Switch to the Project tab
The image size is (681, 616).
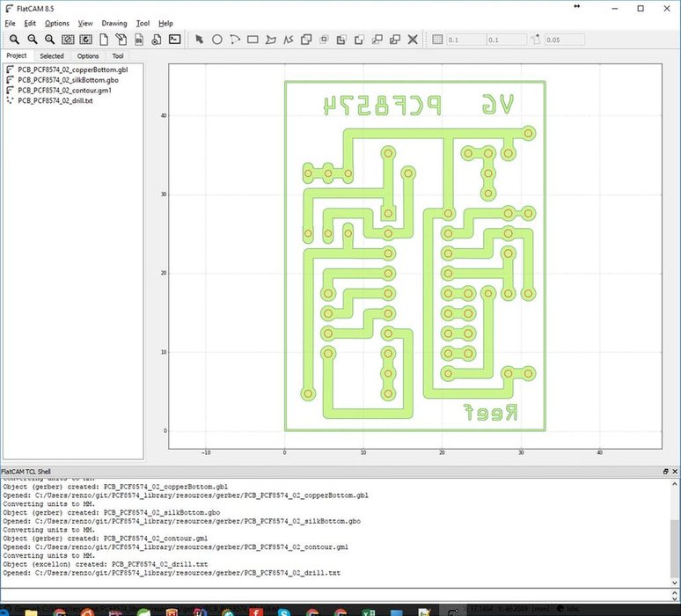17,55
